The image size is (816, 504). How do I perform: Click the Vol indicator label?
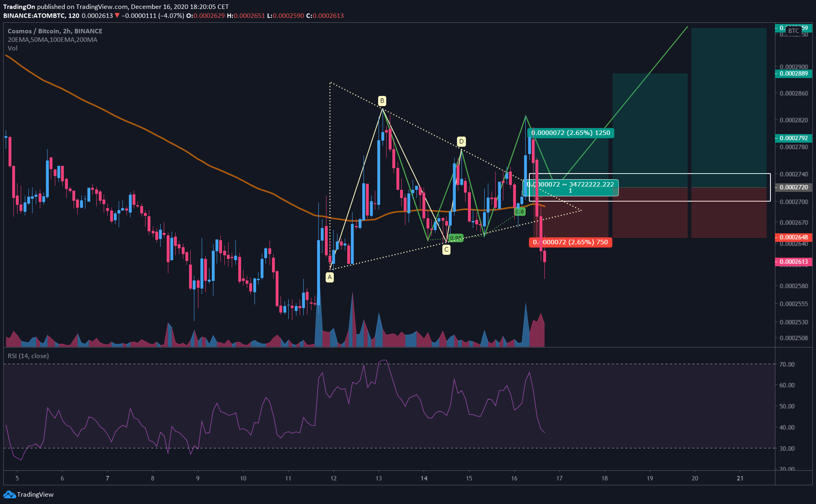point(13,48)
